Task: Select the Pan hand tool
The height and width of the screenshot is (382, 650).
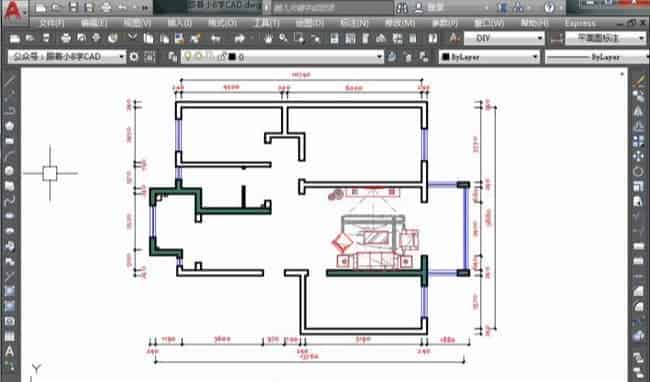Action: 268,39
